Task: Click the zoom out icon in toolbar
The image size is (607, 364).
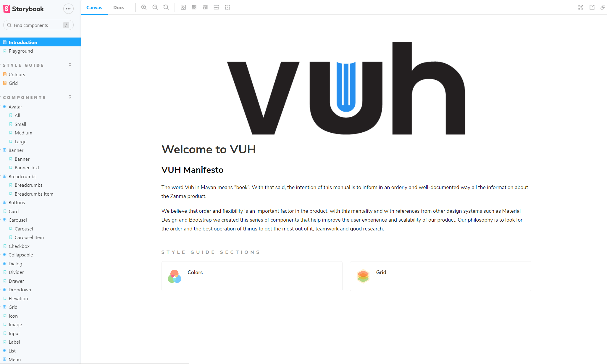Action: (155, 7)
